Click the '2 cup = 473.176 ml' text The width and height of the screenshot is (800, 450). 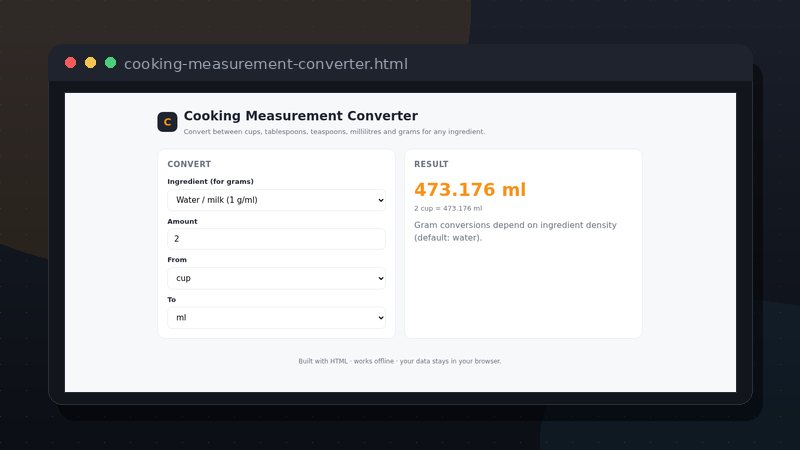pos(448,208)
